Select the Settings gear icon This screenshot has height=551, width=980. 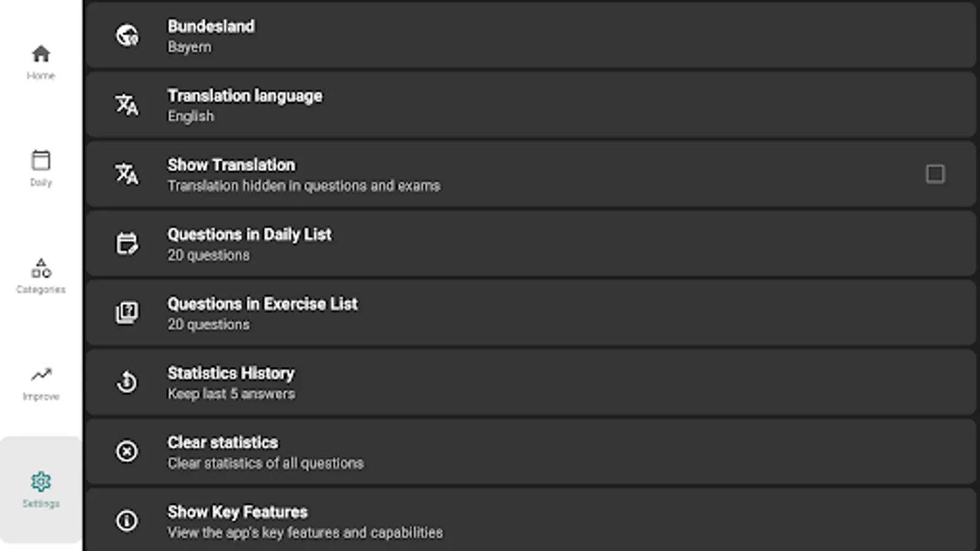tap(40, 482)
